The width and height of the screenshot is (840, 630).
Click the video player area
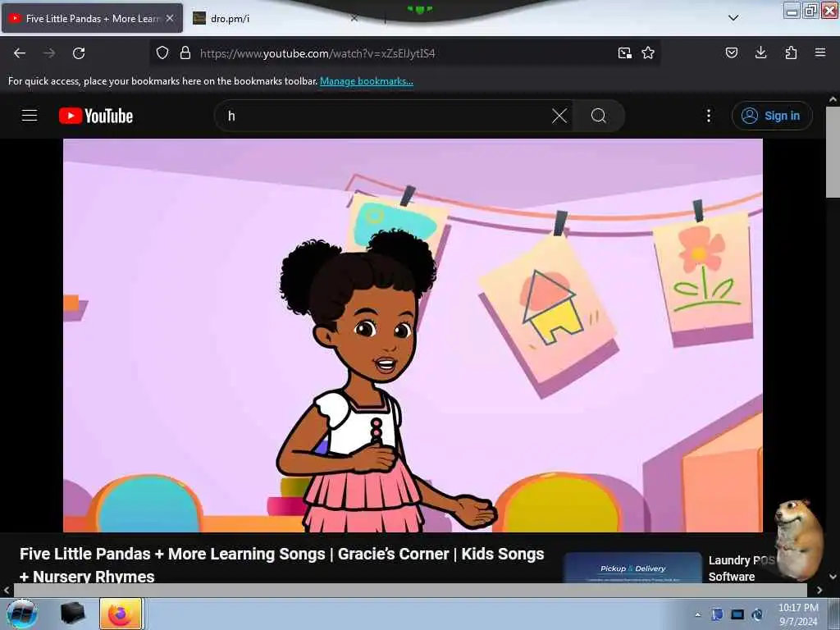click(x=413, y=336)
